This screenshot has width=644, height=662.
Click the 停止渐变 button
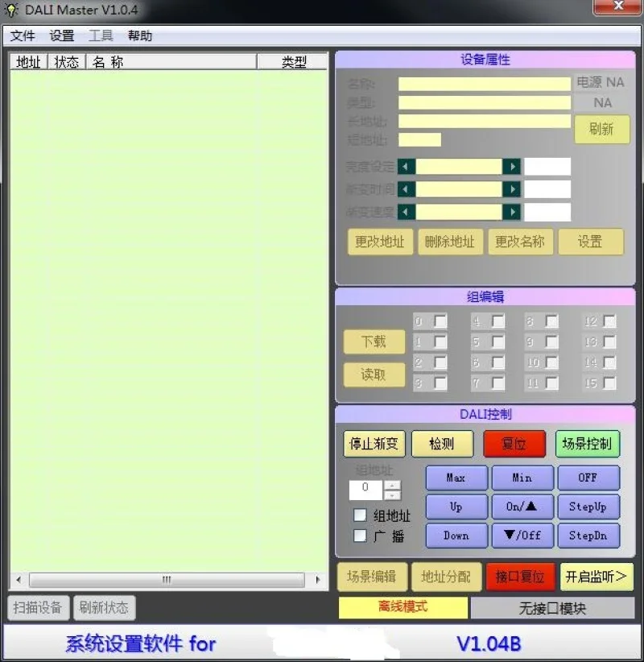click(x=374, y=444)
